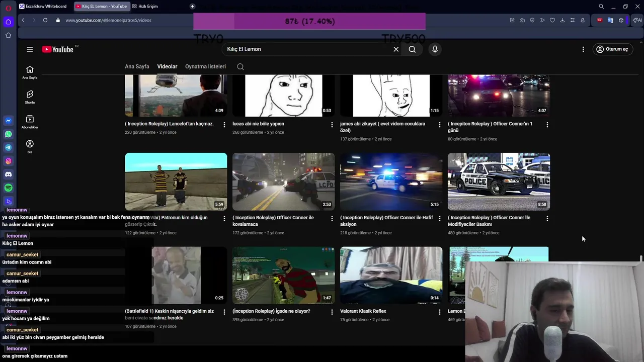Search within channel using magnifier icon

point(240,67)
